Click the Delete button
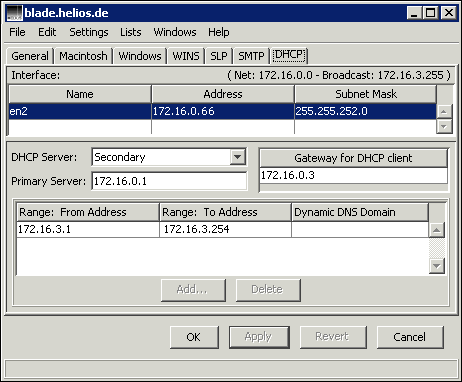This screenshot has height=382, width=462. pos(268,290)
